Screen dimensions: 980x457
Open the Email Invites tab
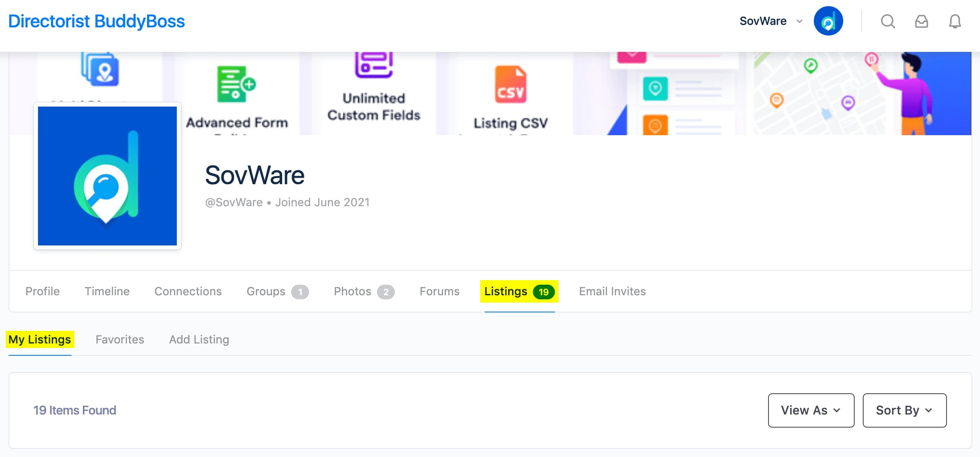612,291
